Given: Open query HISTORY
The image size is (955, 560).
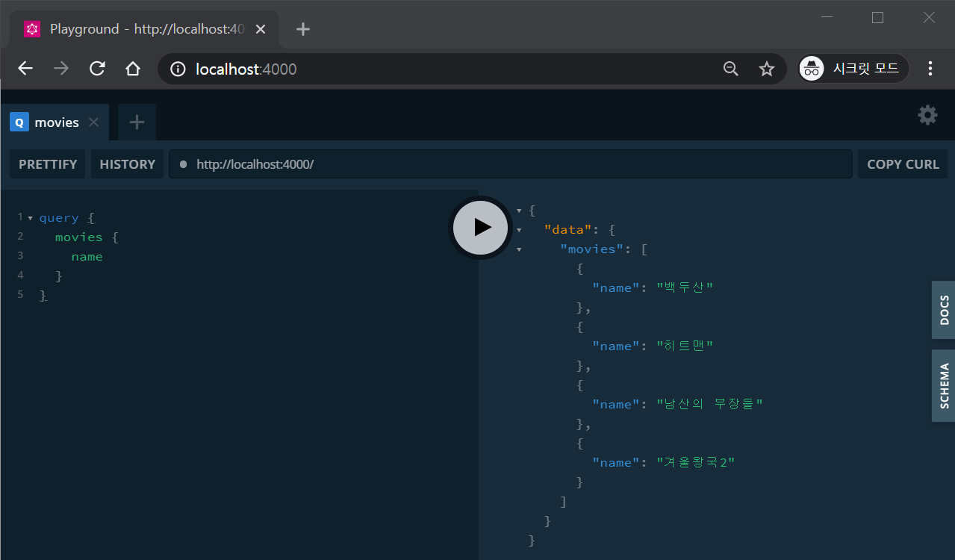Looking at the screenshot, I should pos(127,164).
